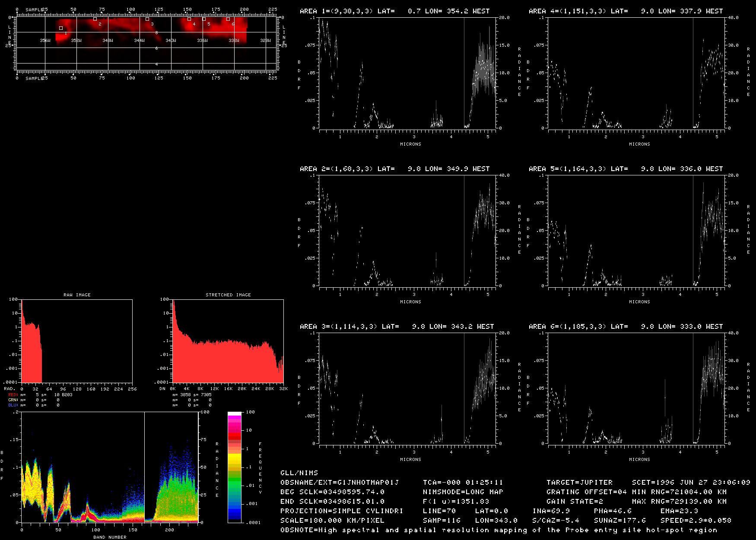
Task: Click the area 6 square marker on map
Action: [x=228, y=19]
